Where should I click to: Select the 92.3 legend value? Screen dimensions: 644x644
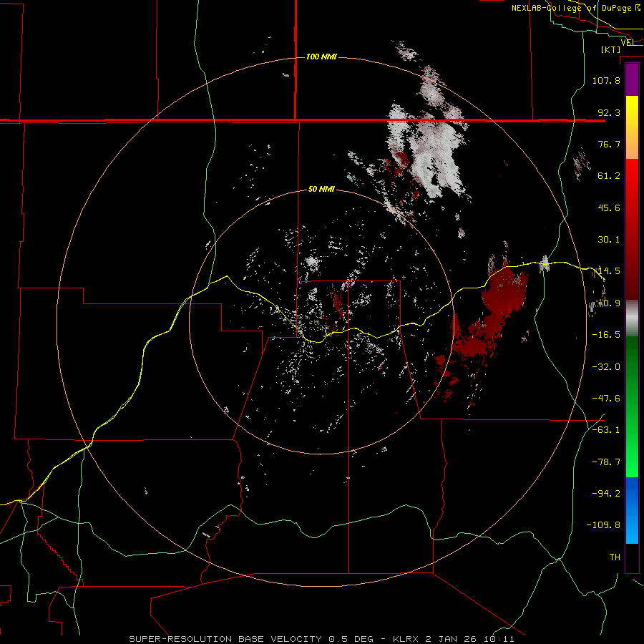pos(609,112)
